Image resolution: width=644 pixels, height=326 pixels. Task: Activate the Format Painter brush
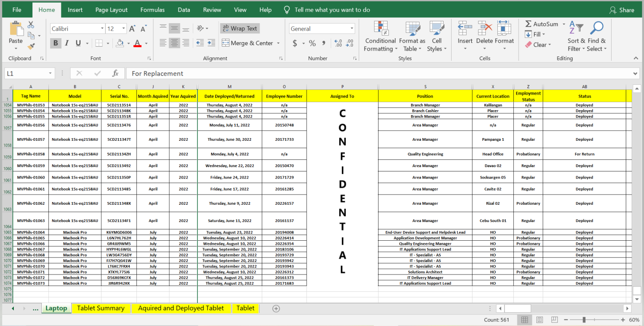(31, 46)
